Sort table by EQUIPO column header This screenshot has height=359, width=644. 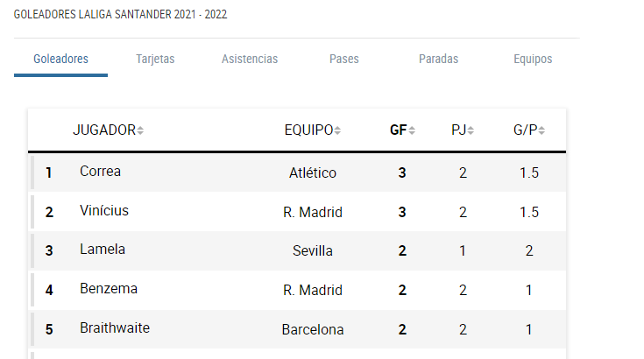tap(308, 130)
